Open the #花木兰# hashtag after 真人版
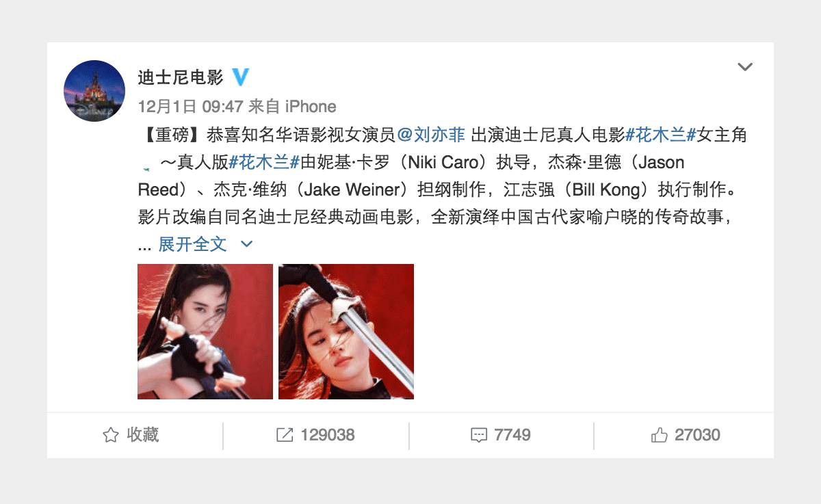 [264, 163]
